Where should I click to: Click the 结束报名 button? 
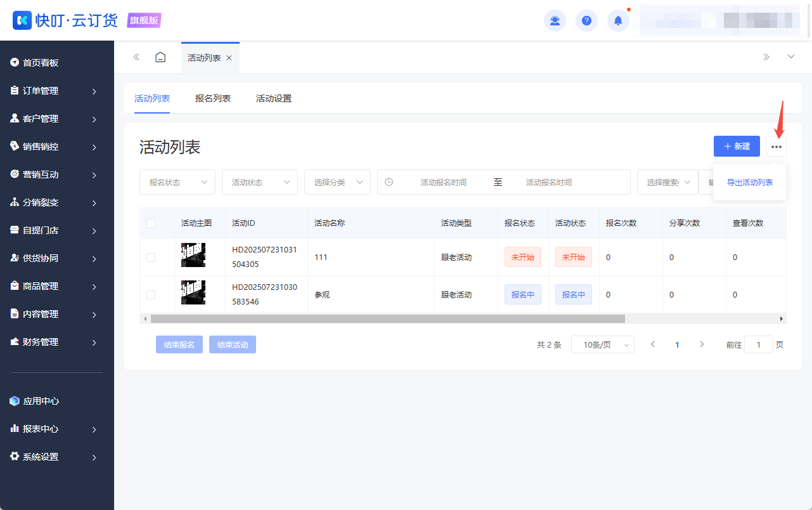(179, 344)
